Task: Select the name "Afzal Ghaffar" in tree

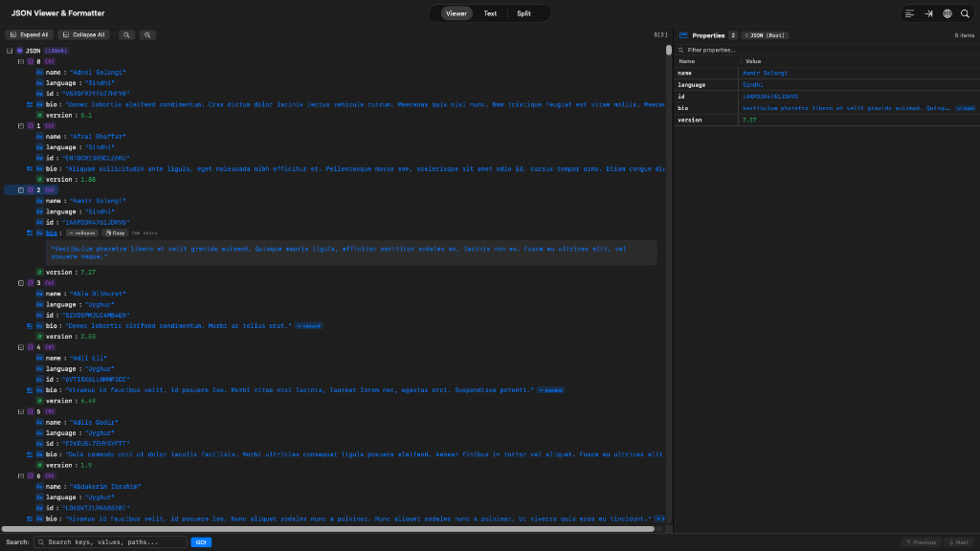Action: 98,137
